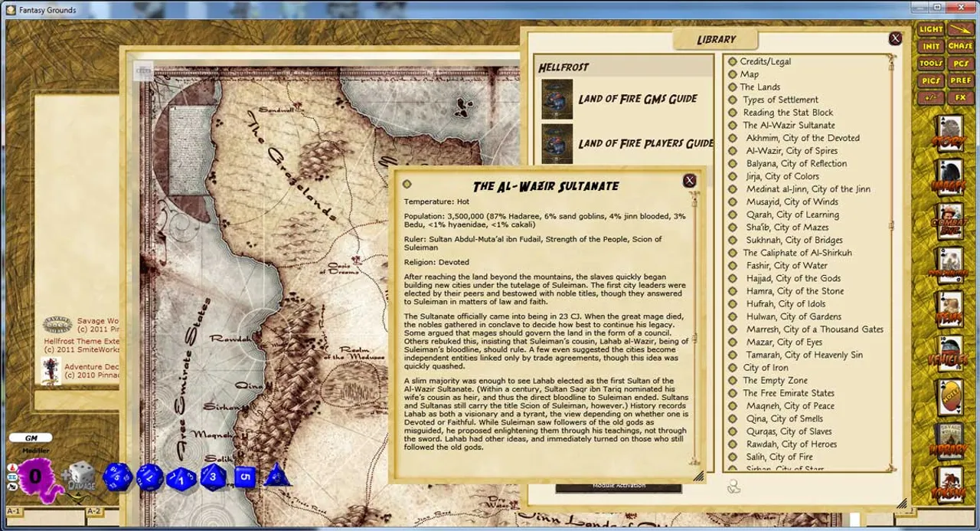The image size is (980, 531).
Task: Click the GM identity label
Action: [x=31, y=438]
